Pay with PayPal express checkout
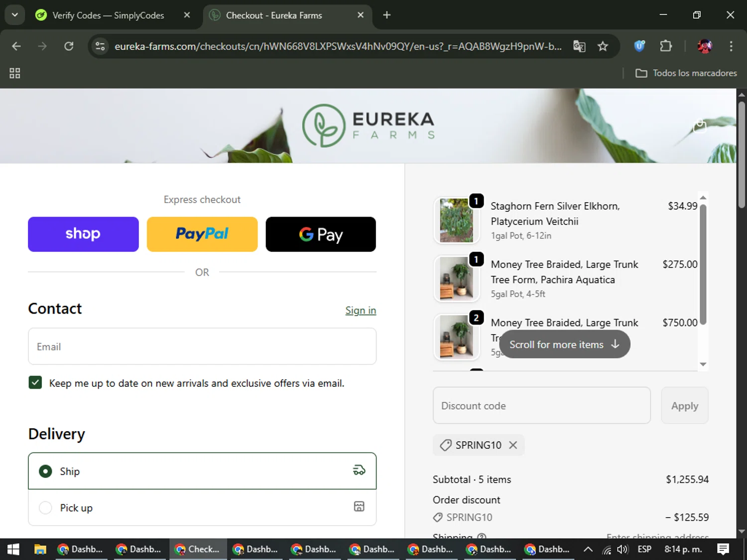The image size is (747, 560). point(202,234)
